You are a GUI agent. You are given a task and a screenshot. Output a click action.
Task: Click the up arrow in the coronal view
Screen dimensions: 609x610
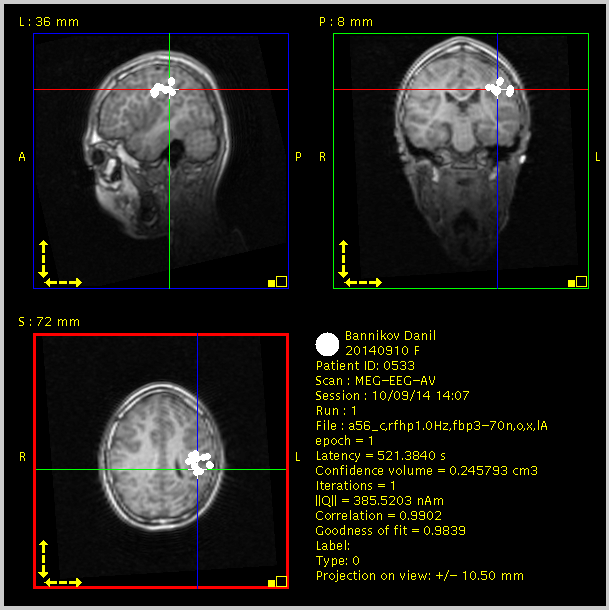343,247
